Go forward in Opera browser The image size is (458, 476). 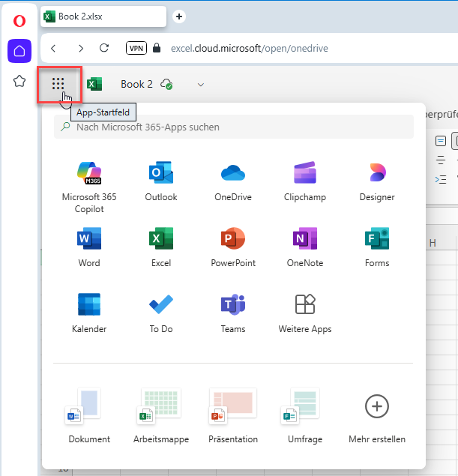(x=81, y=48)
